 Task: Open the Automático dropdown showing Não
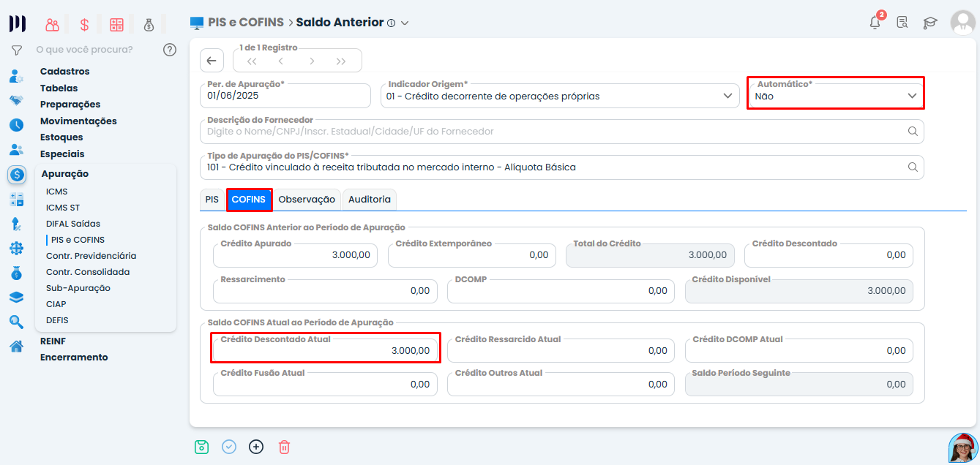912,95
